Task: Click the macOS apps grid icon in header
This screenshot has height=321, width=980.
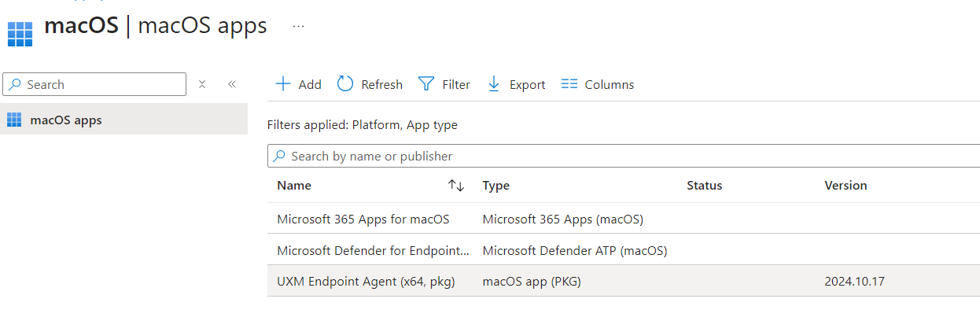Action: point(20,34)
